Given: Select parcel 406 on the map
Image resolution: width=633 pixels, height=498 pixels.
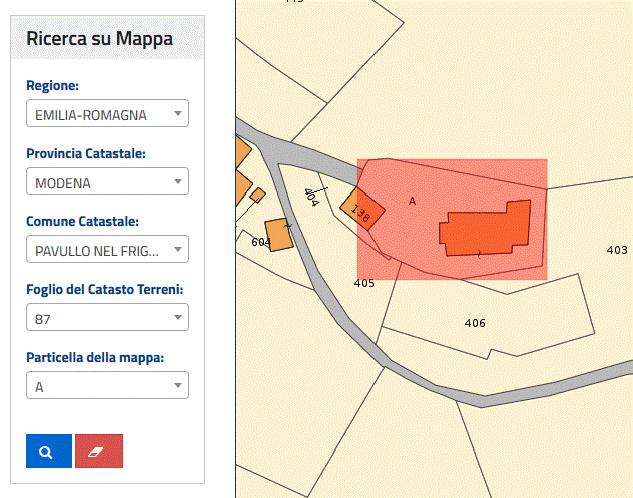Looking at the screenshot, I should coord(475,323).
